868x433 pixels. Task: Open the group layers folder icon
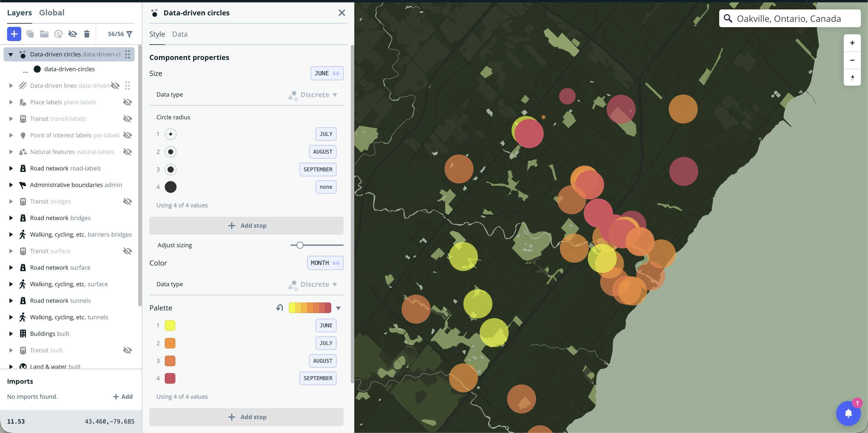(44, 34)
